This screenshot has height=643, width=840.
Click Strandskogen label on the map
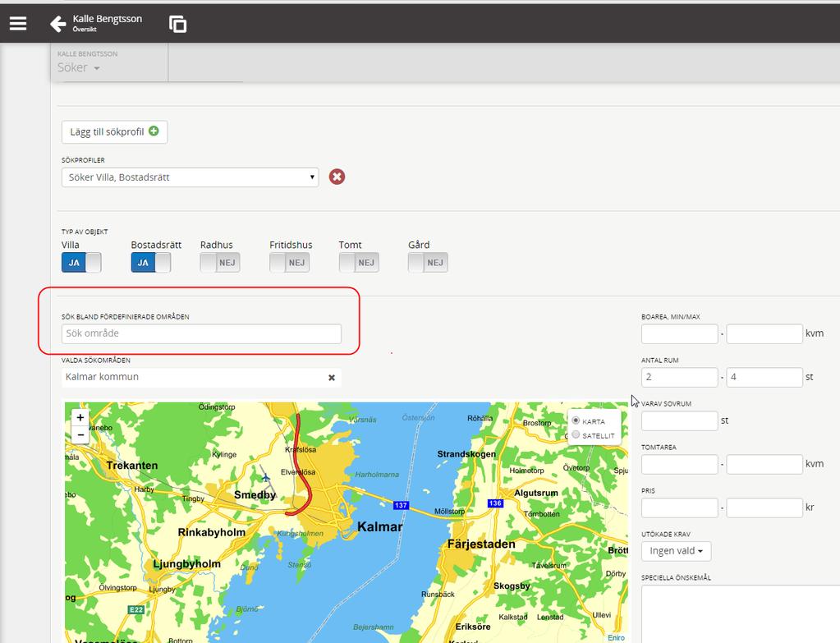pos(466,454)
